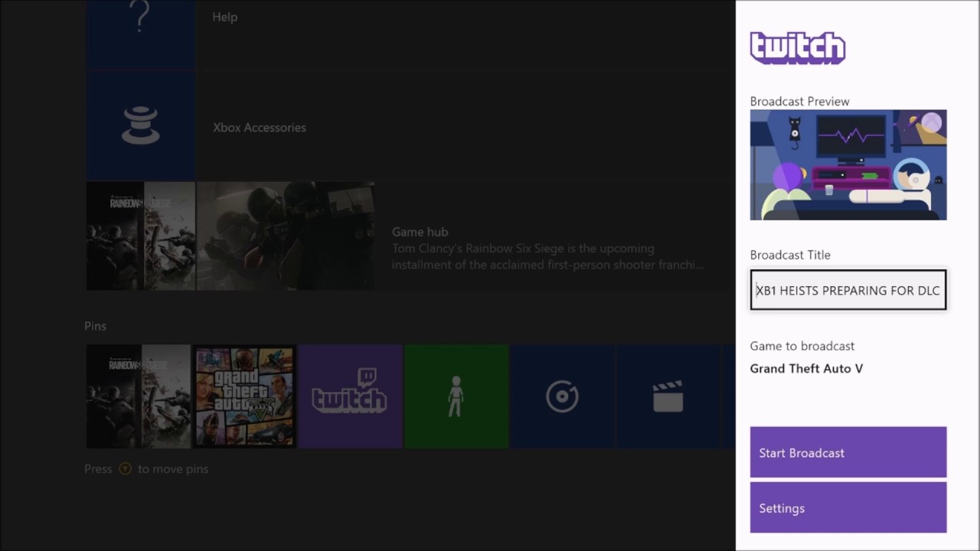The width and height of the screenshot is (980, 551).
Task: Open the Twitch Settings button
Action: (x=848, y=507)
